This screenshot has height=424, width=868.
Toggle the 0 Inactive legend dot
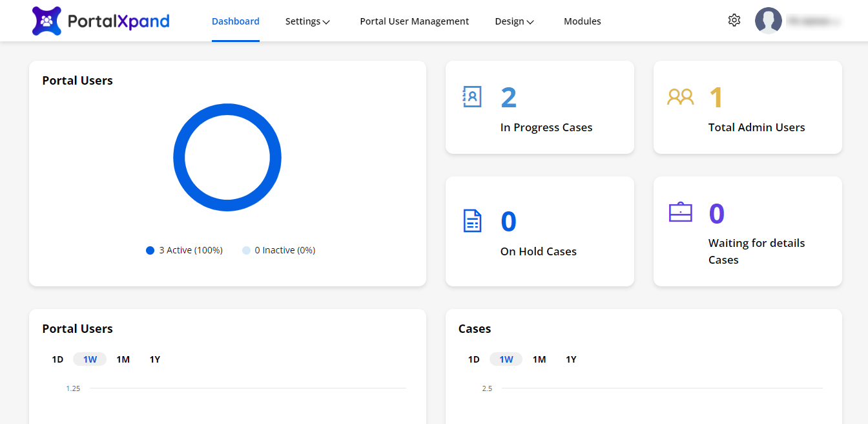[x=246, y=251]
